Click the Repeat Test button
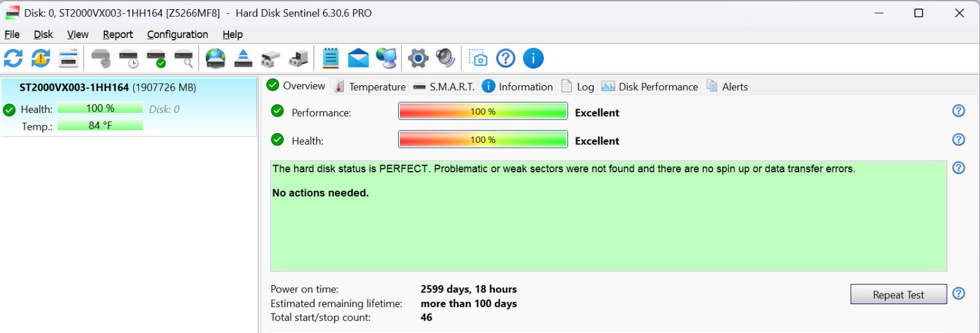980x333 pixels. click(x=899, y=294)
